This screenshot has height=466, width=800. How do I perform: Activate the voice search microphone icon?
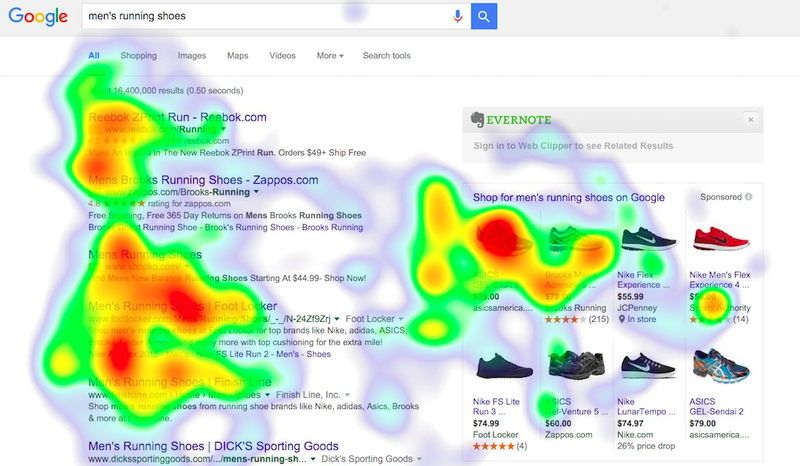458,16
